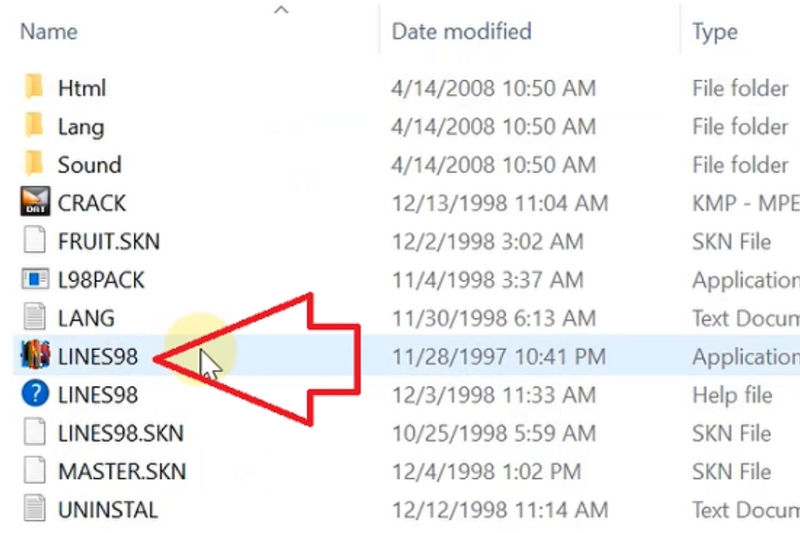Select the LINES98 game application icon
Screen dimensions: 800x533
coord(34,356)
